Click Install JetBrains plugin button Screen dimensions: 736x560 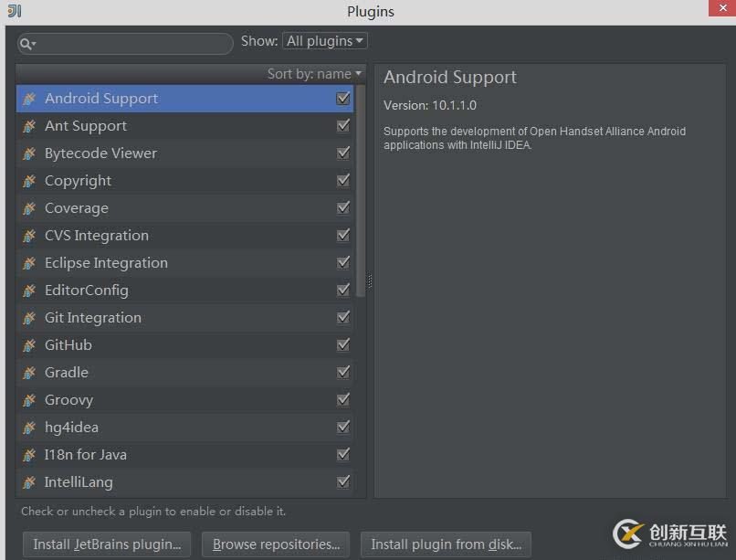(x=107, y=544)
